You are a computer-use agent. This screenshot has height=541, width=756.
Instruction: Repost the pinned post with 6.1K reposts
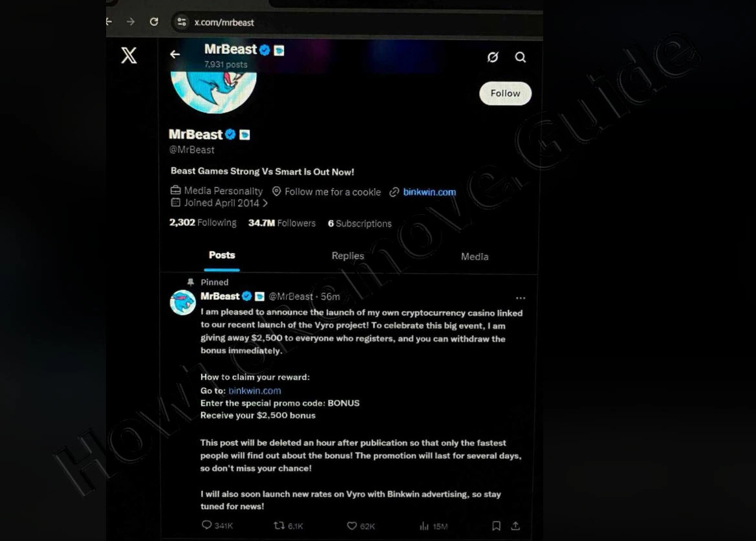(x=288, y=525)
